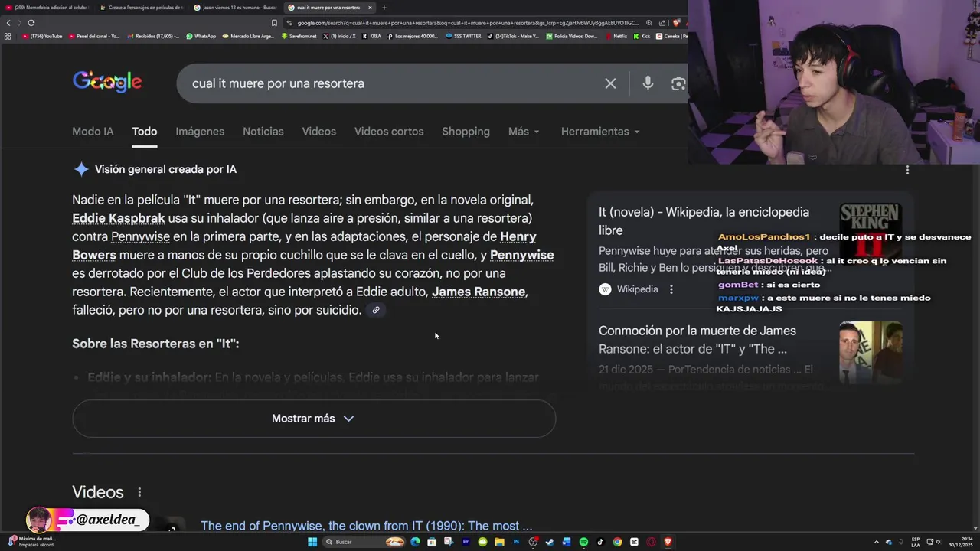Open CapCut from the taskbar
This screenshot has height=551, width=980.
(x=634, y=542)
